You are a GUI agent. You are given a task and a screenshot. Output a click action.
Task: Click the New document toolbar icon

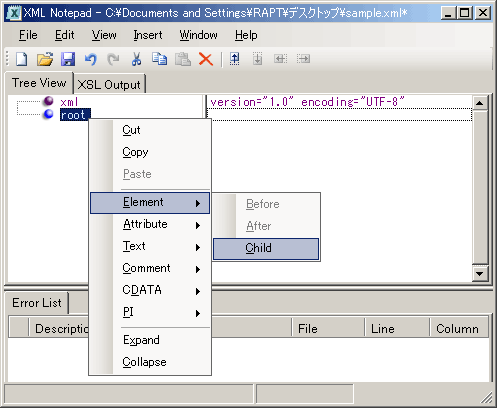pyautogui.click(x=22, y=59)
